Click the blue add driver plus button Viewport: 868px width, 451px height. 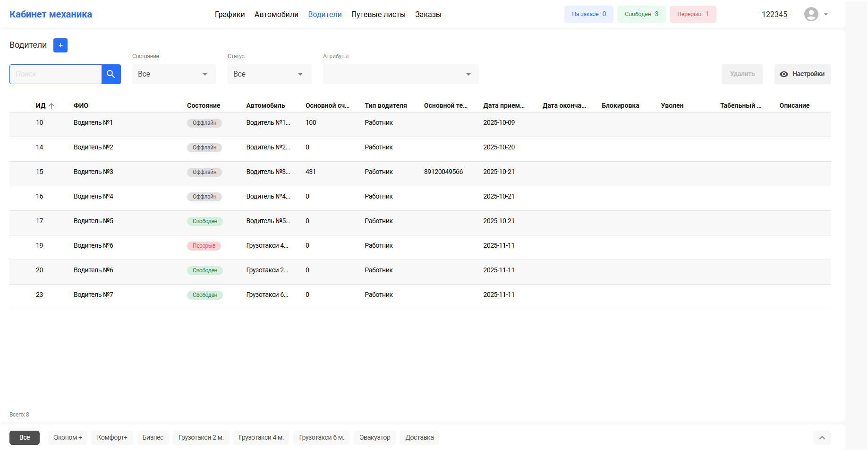click(60, 45)
